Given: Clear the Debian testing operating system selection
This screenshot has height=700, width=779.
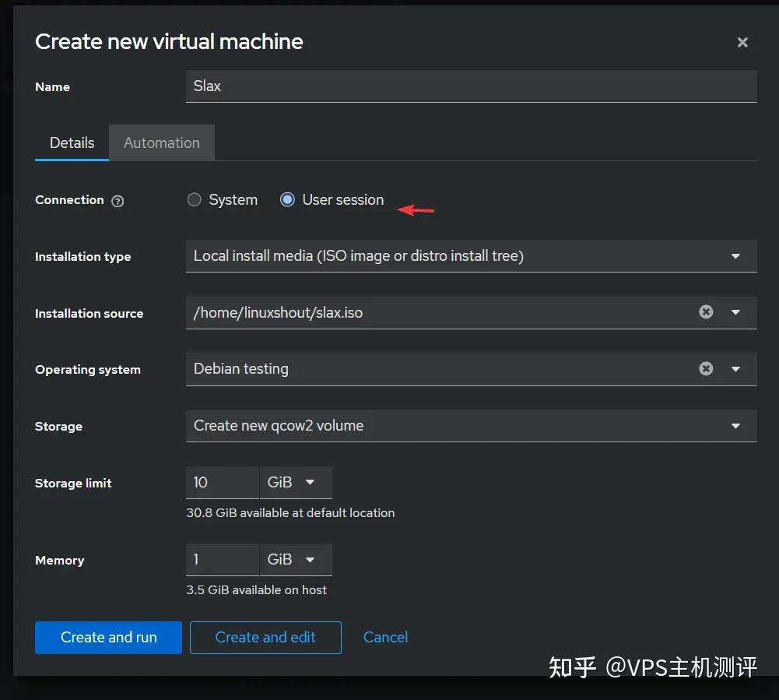Looking at the screenshot, I should pos(705,368).
